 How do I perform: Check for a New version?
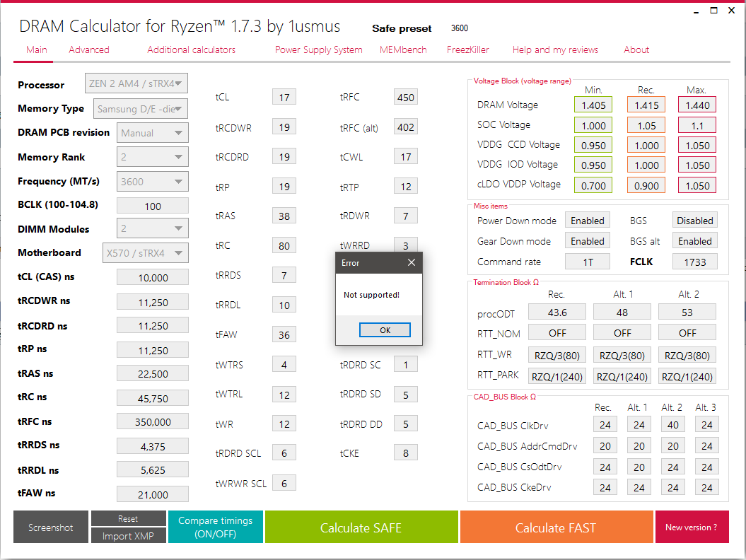[692, 527]
